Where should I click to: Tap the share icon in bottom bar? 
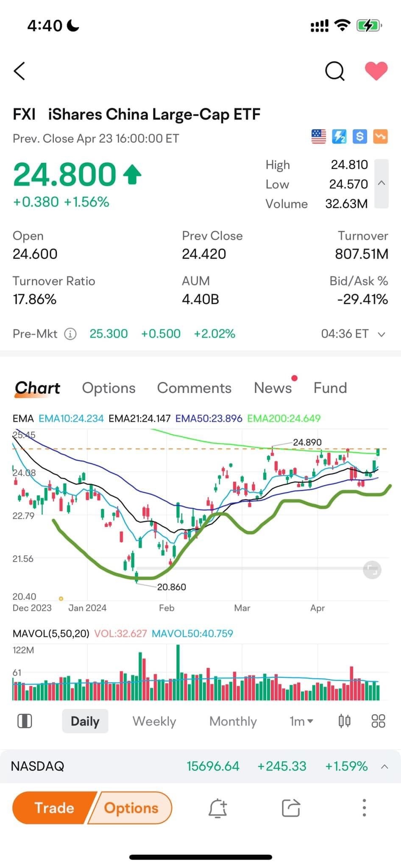click(x=291, y=808)
